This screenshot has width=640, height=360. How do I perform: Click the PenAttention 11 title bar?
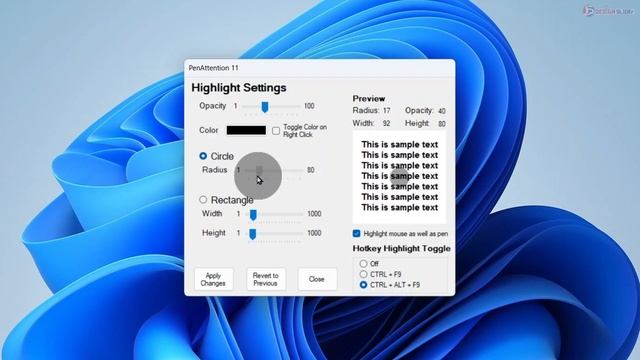pyautogui.click(x=320, y=68)
